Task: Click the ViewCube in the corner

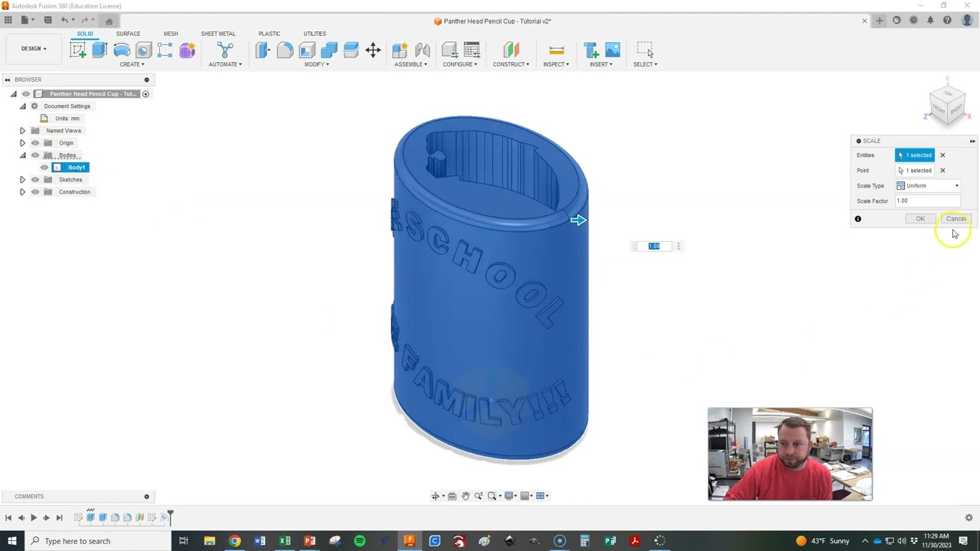Action: [947, 105]
